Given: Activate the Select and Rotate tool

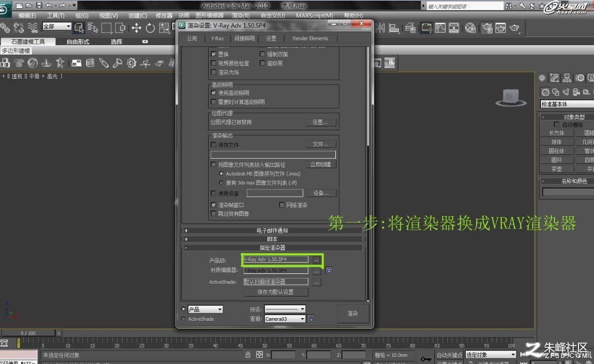Looking at the screenshot, I should coord(150,28).
